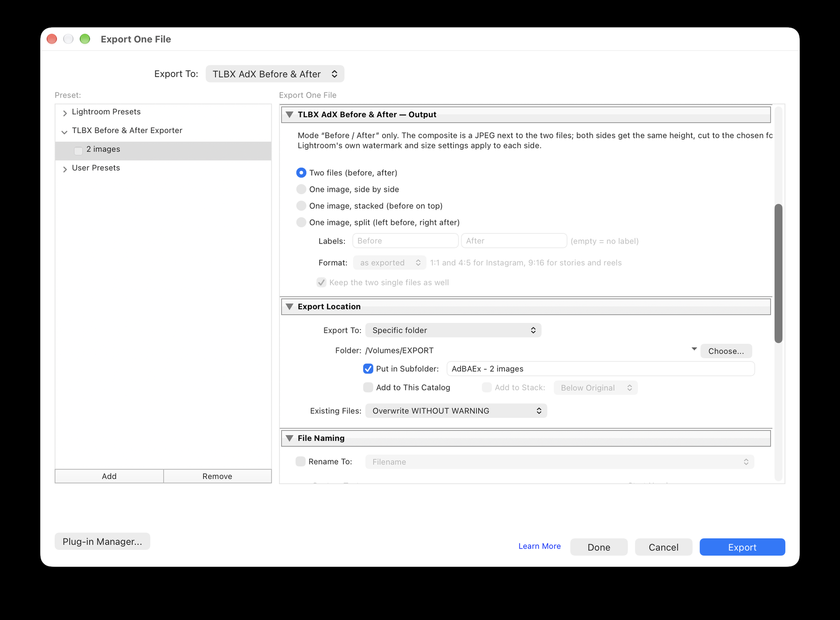
Task: Collapse the Export Location section triangle
Action: pos(289,306)
